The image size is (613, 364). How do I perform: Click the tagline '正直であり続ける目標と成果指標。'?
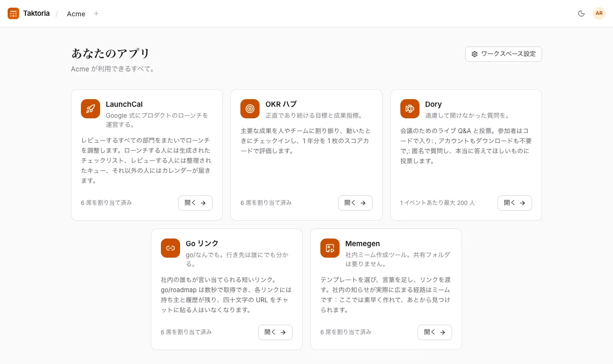tap(314, 115)
